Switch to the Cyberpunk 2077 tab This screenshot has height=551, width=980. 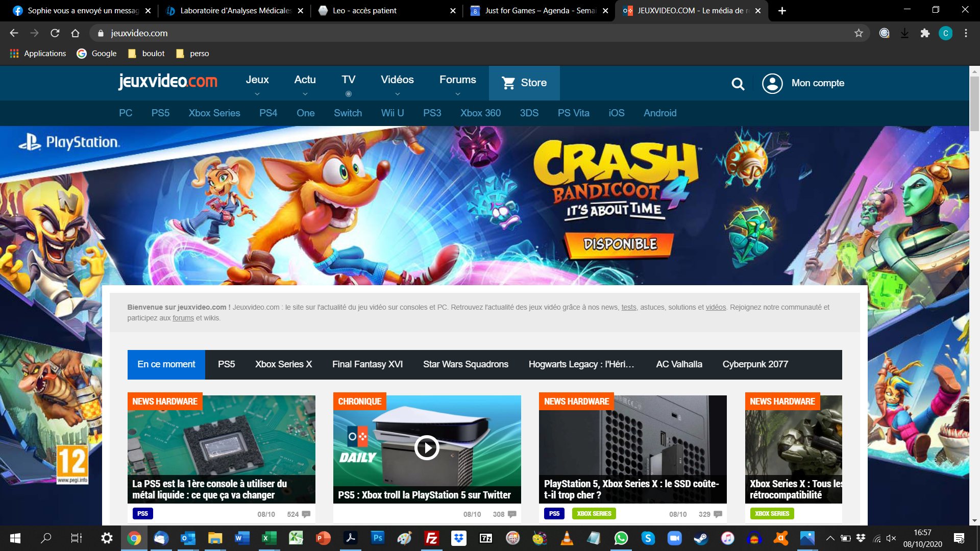755,364
